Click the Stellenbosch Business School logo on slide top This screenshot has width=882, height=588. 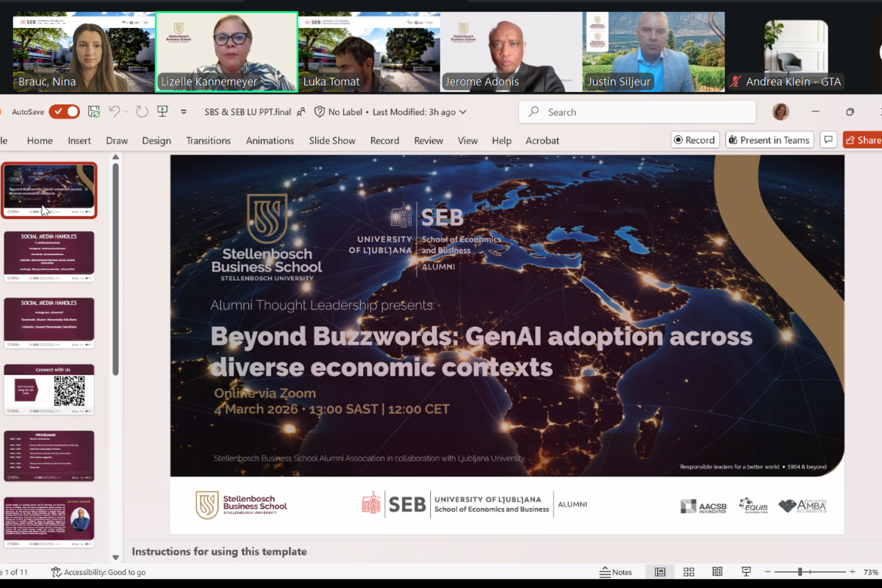pos(267,237)
